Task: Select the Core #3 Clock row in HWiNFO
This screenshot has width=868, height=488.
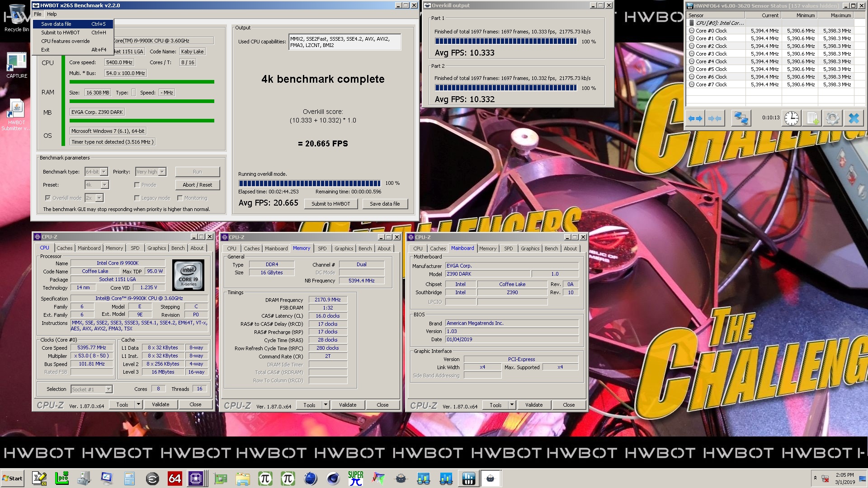Action: point(770,54)
